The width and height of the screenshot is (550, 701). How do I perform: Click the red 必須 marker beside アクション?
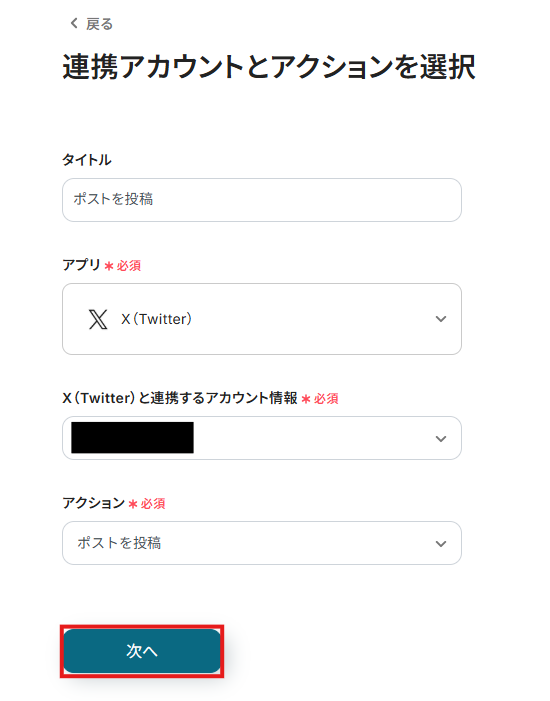[147, 504]
